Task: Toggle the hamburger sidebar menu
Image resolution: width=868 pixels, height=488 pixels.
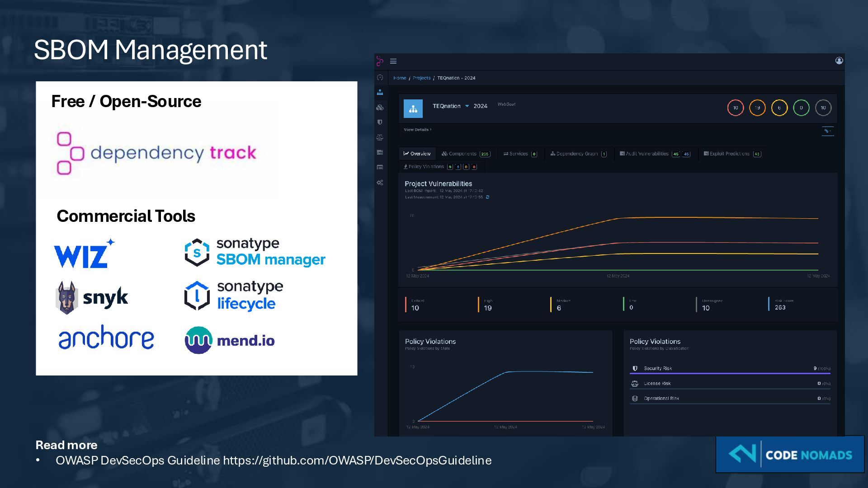Action: point(393,61)
